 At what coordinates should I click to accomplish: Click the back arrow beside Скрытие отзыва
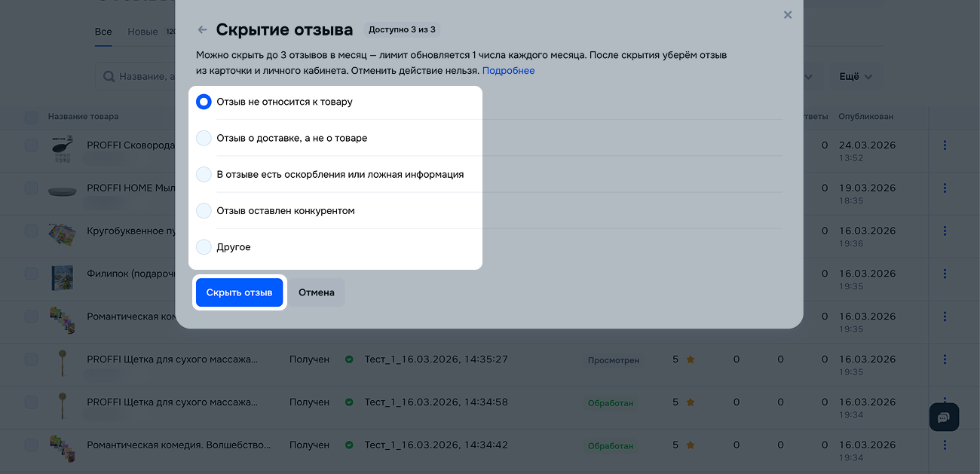click(202, 30)
